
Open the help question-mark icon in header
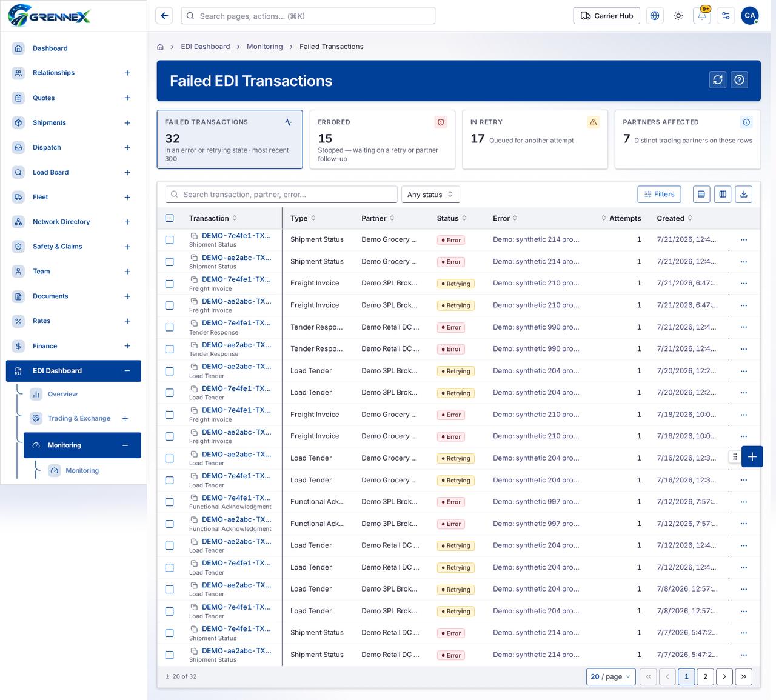point(739,80)
